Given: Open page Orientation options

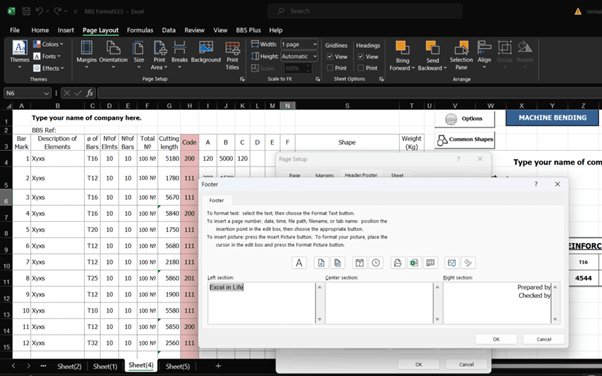Looking at the screenshot, I should [113, 55].
